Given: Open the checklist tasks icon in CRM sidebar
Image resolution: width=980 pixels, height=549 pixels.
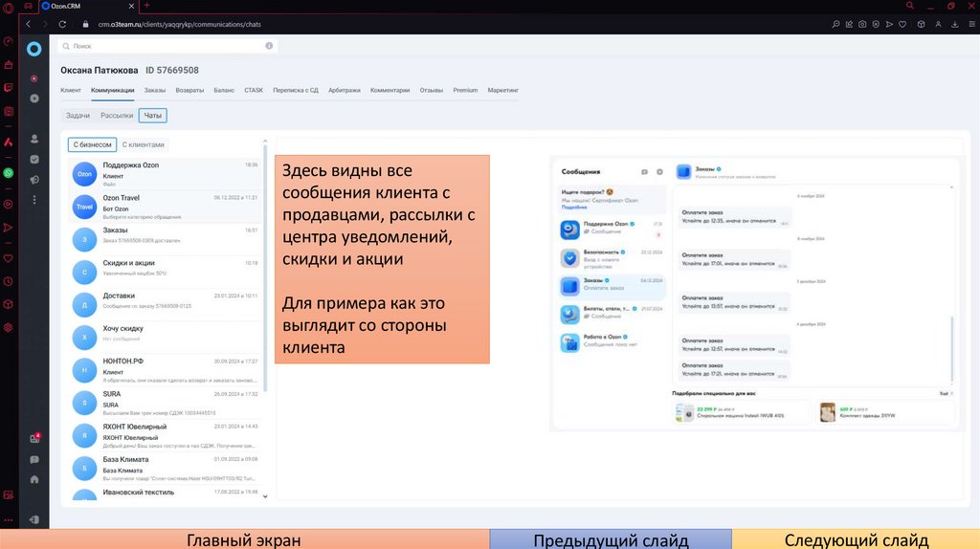Looking at the screenshot, I should [34, 160].
